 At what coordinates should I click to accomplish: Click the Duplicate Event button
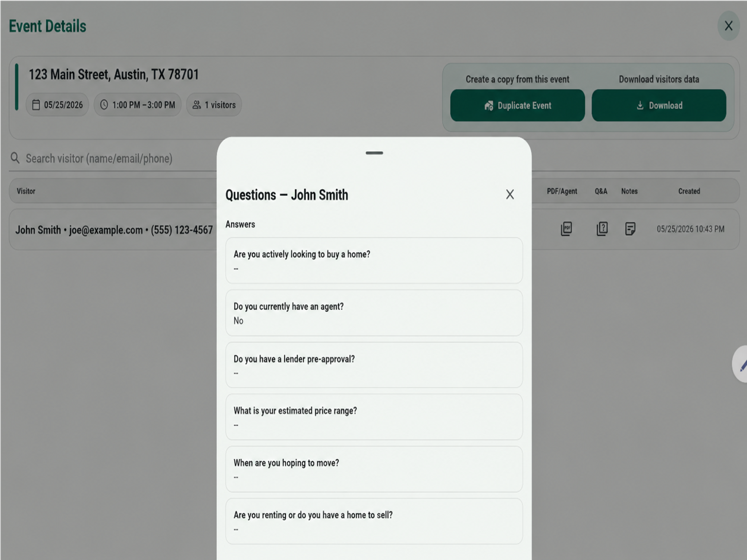click(x=517, y=105)
